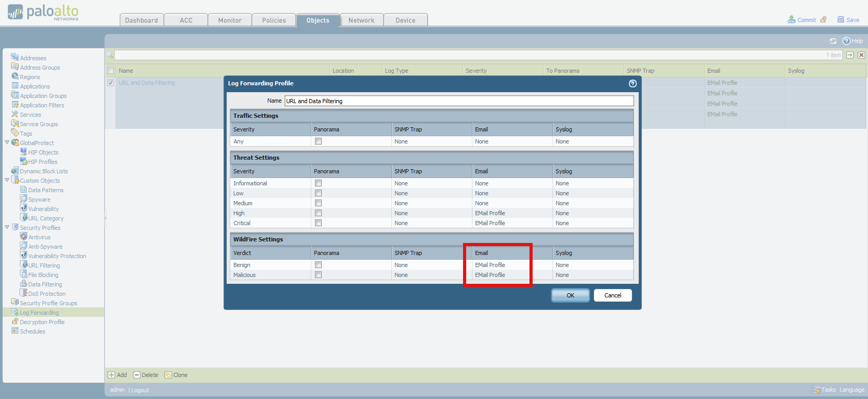The width and height of the screenshot is (868, 399).
Task: Click the profile Name input field
Action: pyautogui.click(x=458, y=101)
